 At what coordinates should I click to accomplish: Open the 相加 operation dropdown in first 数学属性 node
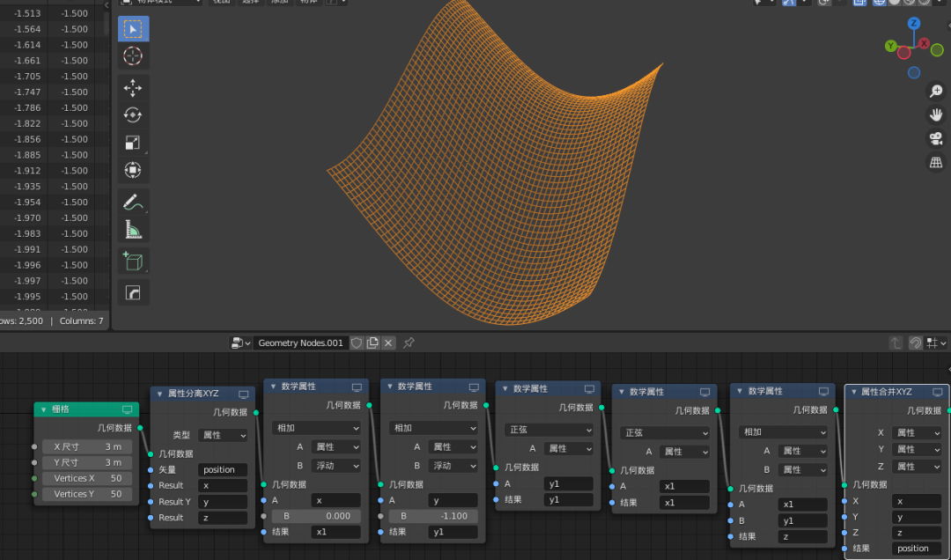pos(314,427)
